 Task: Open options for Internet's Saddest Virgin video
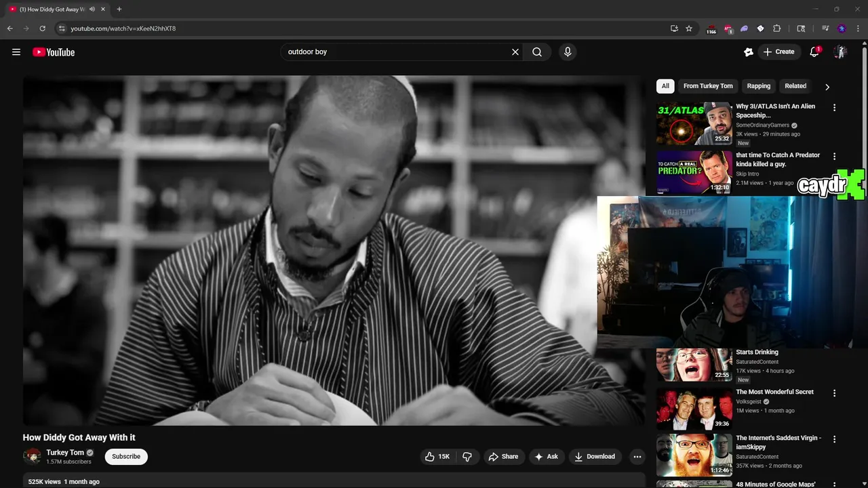point(834,439)
